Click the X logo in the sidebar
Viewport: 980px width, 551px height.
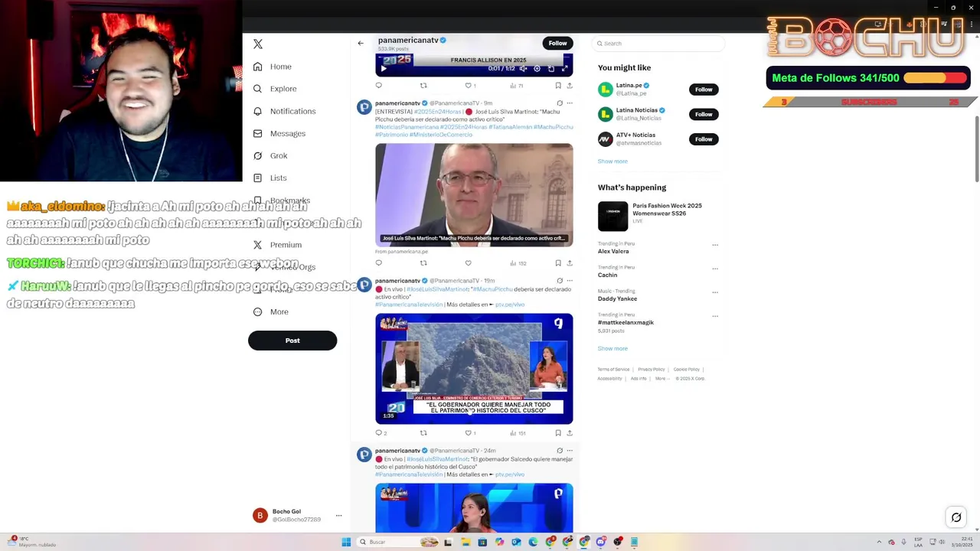(x=258, y=44)
